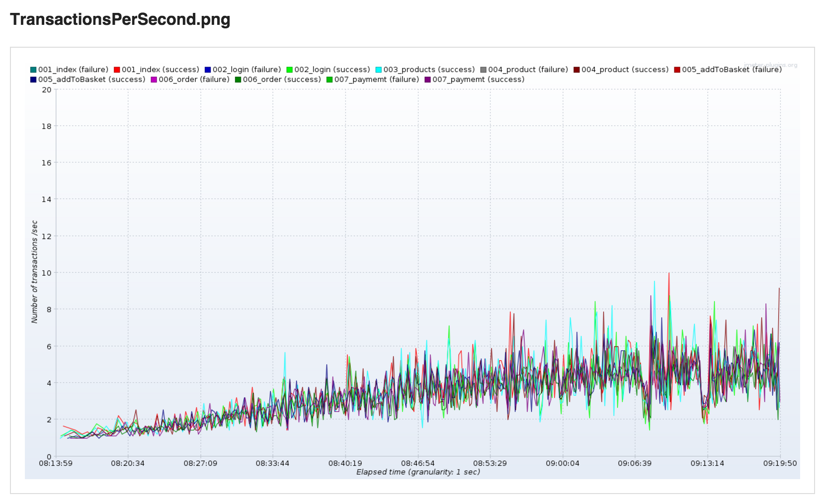Click the time label 08:46:54
Screen dimensions: 824x504
[x=418, y=463]
